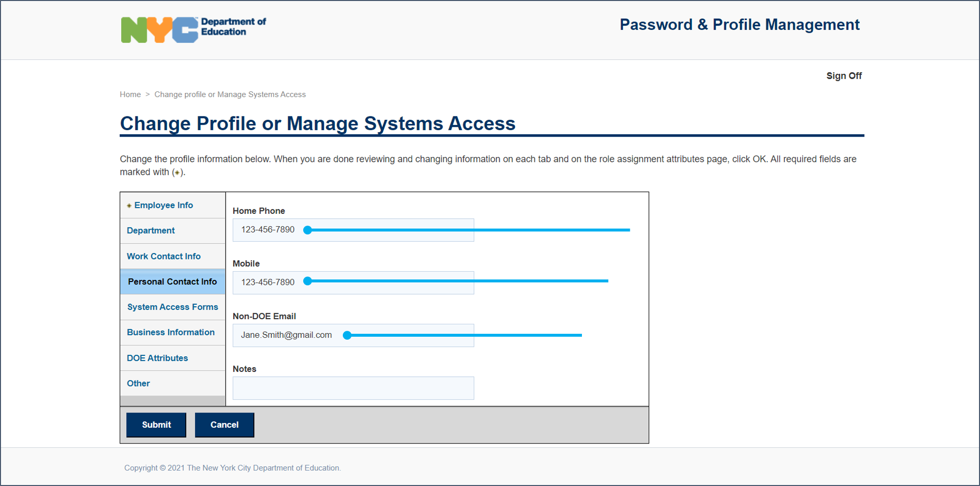The width and height of the screenshot is (980, 486).
Task: Select the Other tab
Action: [138, 383]
